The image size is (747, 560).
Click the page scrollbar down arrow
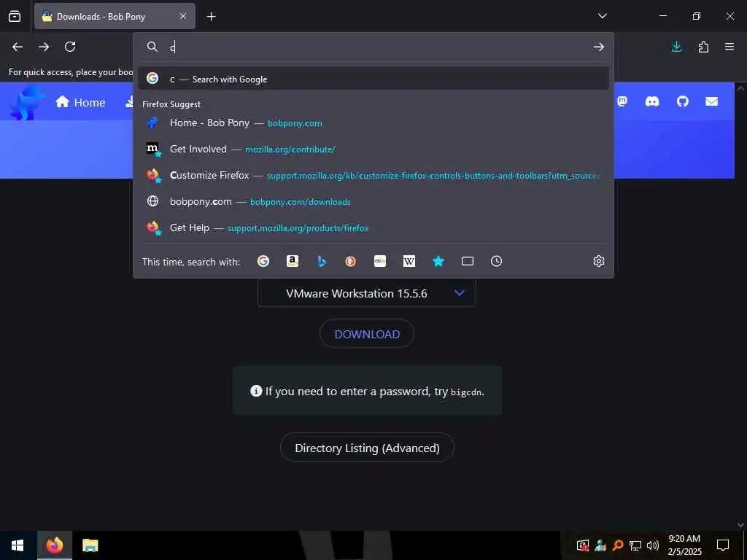(740, 525)
